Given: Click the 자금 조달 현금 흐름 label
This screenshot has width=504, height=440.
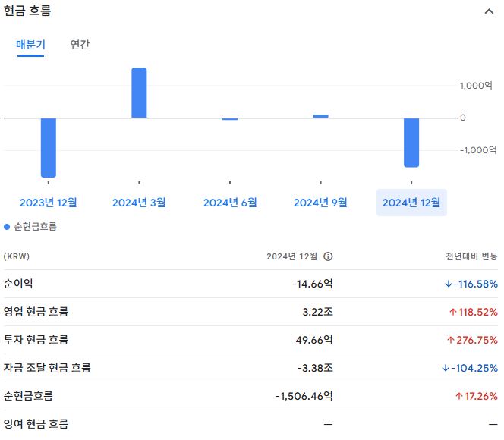Looking at the screenshot, I should (47, 367).
